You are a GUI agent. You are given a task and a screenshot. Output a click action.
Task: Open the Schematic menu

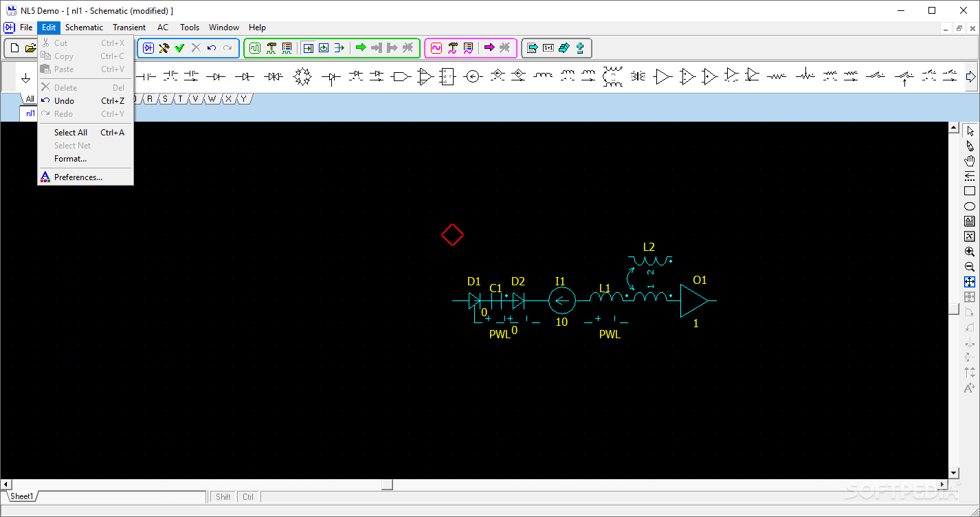click(x=84, y=27)
